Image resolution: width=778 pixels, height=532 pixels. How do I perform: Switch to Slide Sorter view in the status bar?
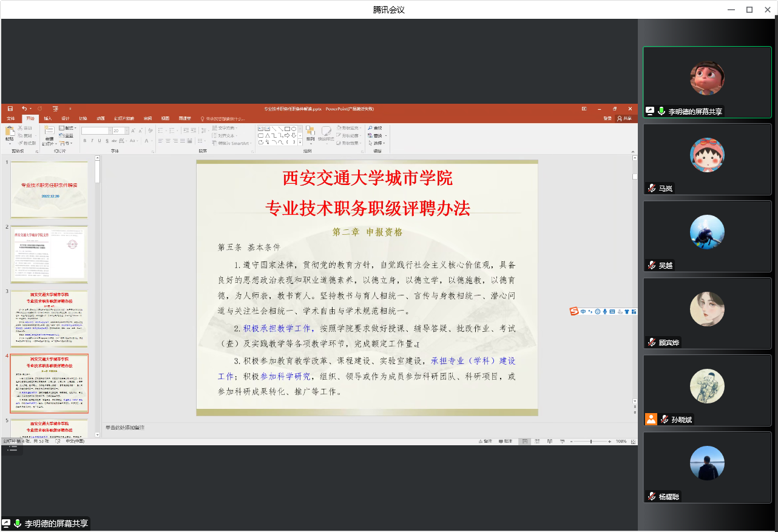(x=537, y=442)
